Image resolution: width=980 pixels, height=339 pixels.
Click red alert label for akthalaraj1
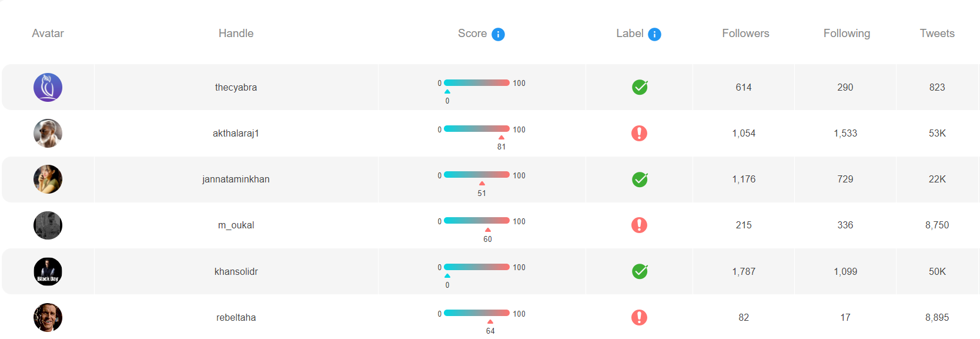pyautogui.click(x=639, y=133)
